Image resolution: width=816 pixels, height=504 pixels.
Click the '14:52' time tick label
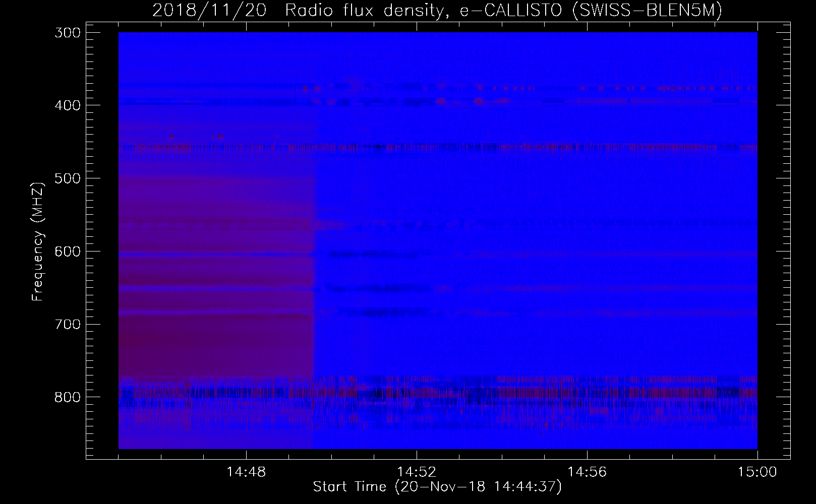coord(417,472)
